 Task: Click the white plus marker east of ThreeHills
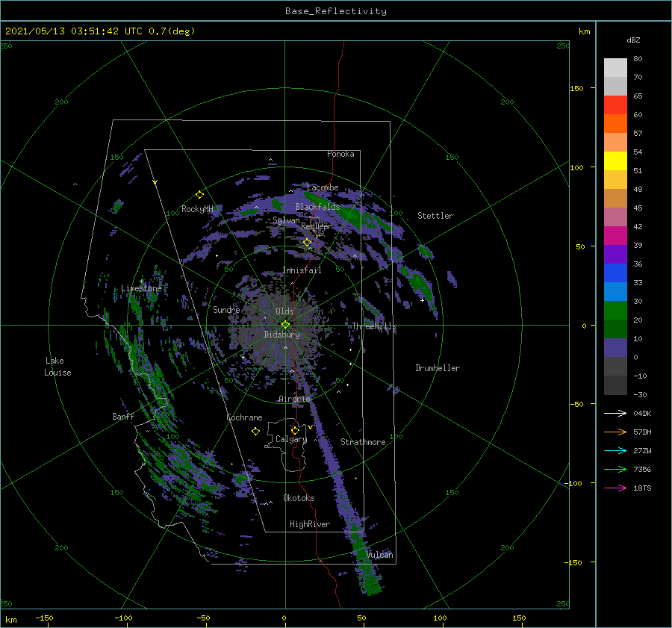coord(422,300)
